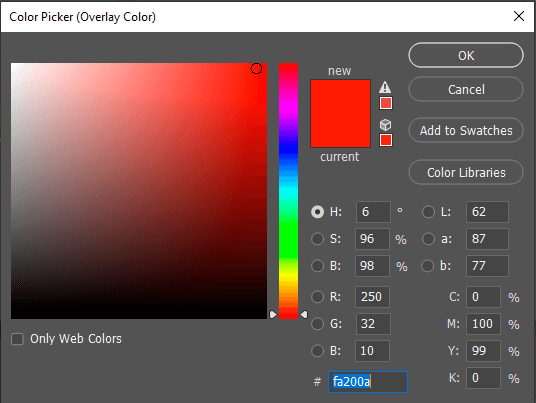Image resolution: width=536 pixels, height=403 pixels.
Task: Click the out-of-gamut warning triangle icon
Action: point(385,87)
